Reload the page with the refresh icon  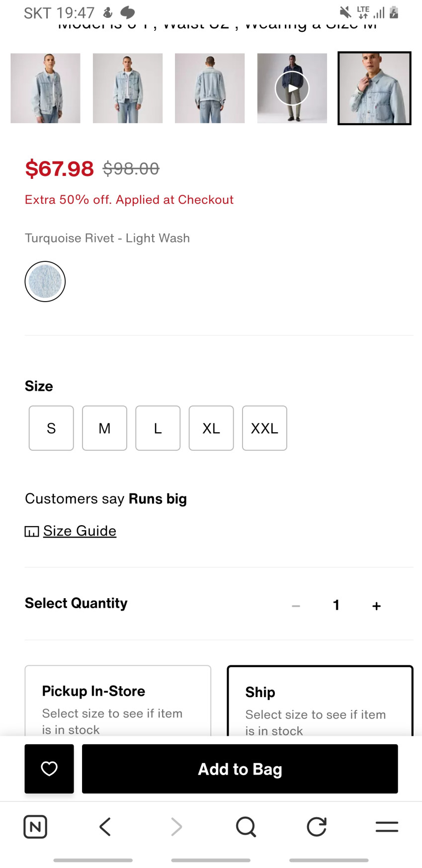click(x=316, y=827)
